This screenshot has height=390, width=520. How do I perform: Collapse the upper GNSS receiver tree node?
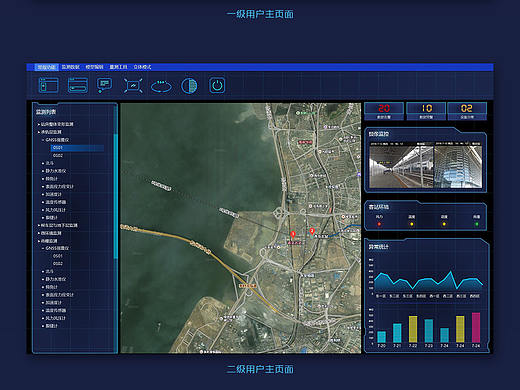(55, 140)
